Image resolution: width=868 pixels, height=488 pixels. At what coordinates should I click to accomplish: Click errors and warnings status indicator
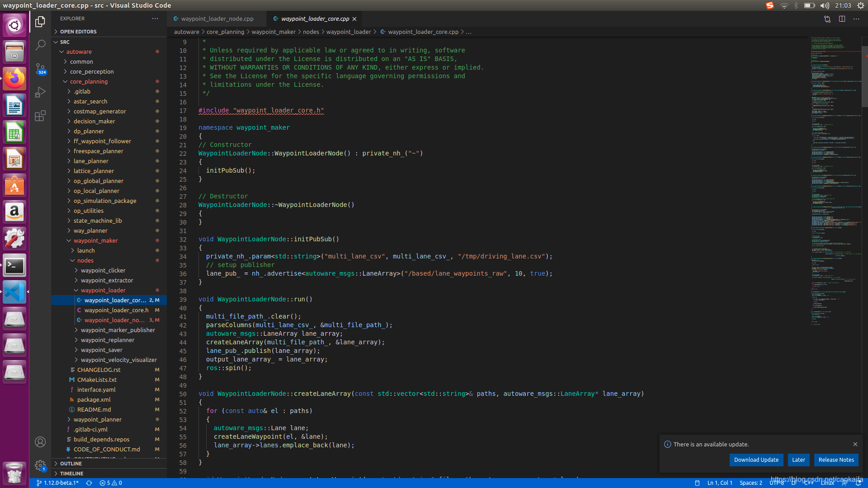(x=111, y=483)
